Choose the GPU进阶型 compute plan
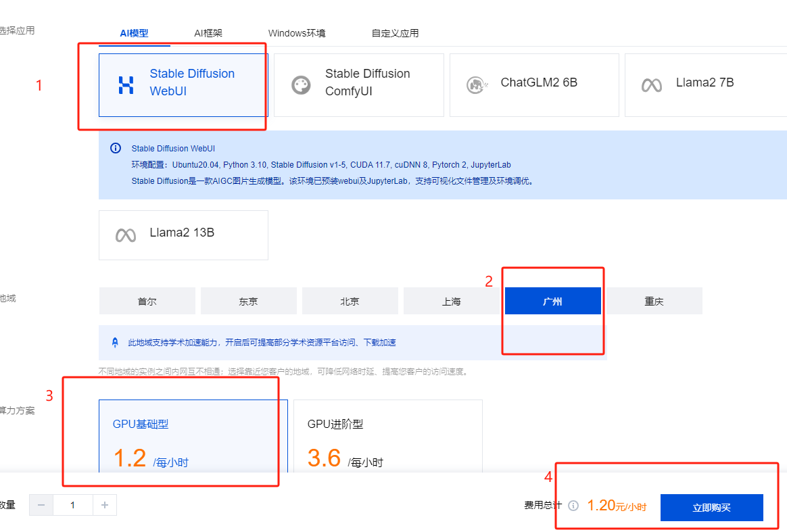787x532 pixels. coord(388,435)
